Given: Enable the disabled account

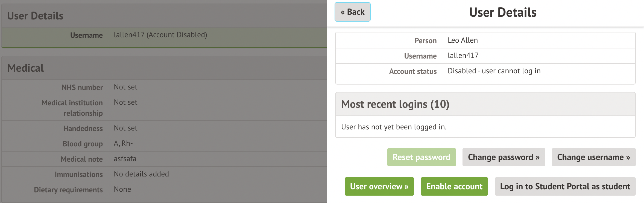Looking at the screenshot, I should click(454, 187).
